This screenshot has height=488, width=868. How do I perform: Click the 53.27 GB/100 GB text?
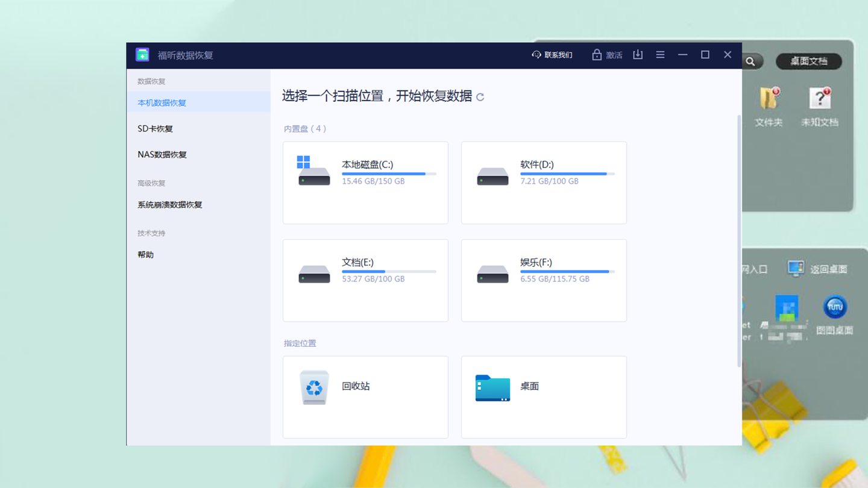(x=373, y=279)
